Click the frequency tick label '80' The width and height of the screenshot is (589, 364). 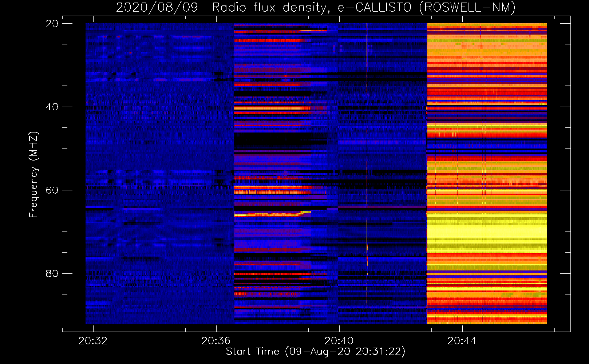[52, 273]
